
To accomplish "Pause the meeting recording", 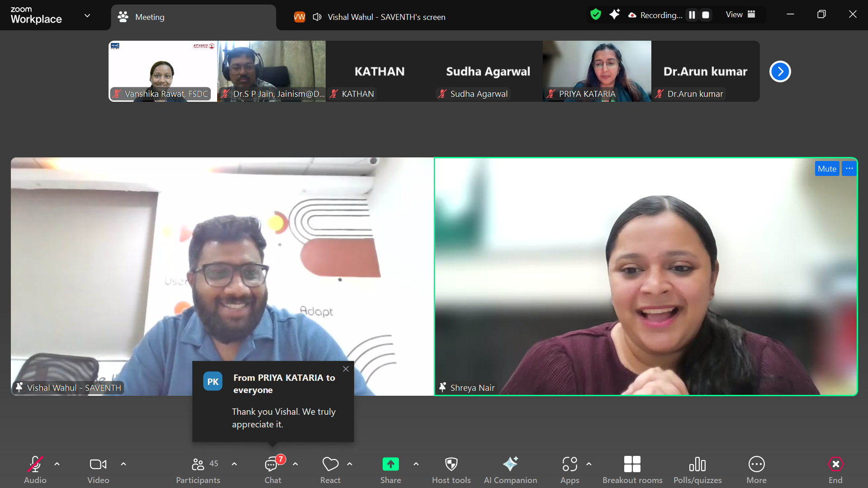I will 692,15.
